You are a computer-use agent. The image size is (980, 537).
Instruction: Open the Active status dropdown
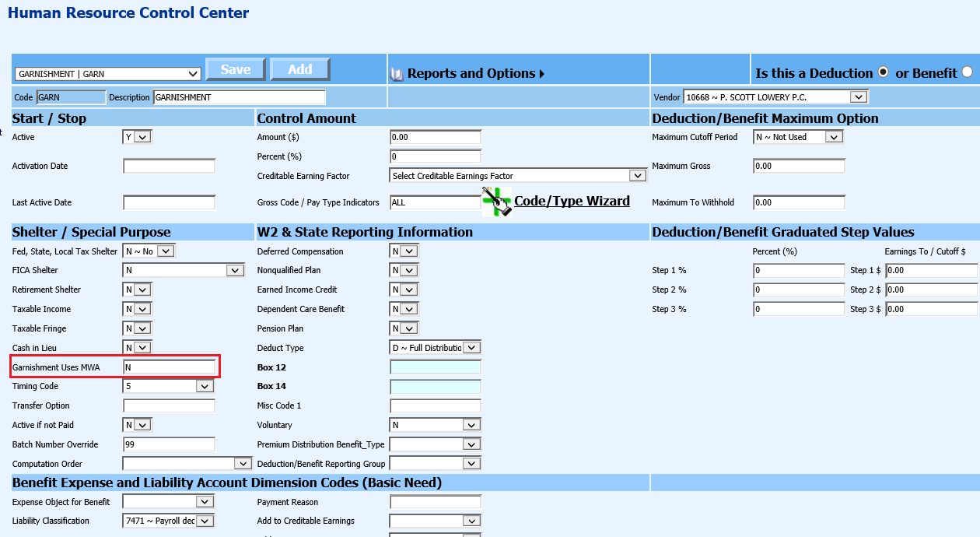point(138,137)
